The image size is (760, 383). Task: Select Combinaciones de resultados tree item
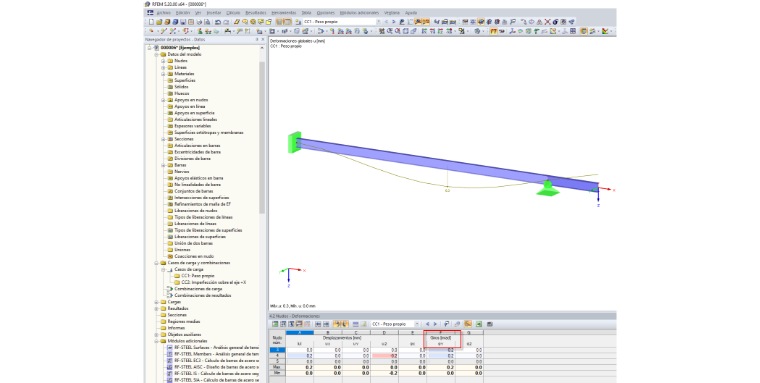pos(203,295)
